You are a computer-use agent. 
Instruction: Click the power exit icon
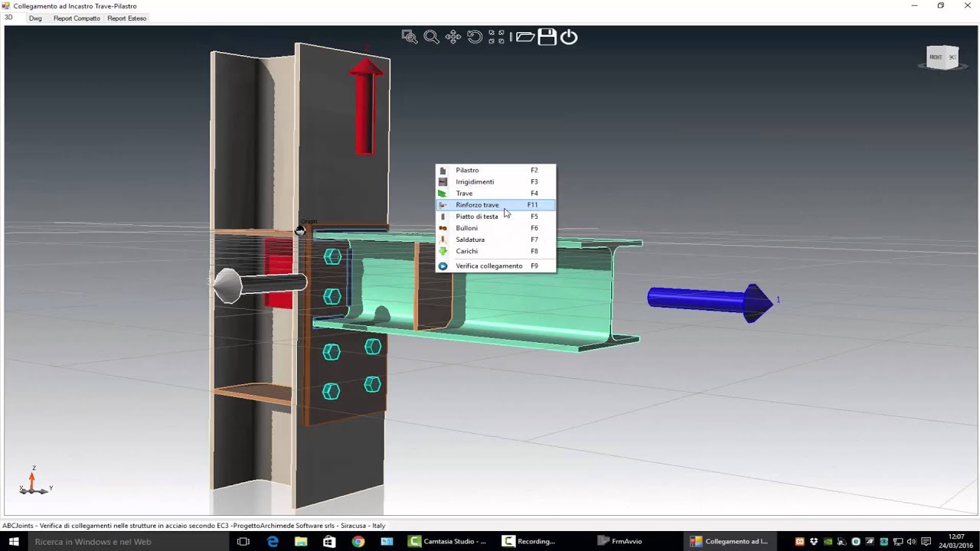point(569,37)
